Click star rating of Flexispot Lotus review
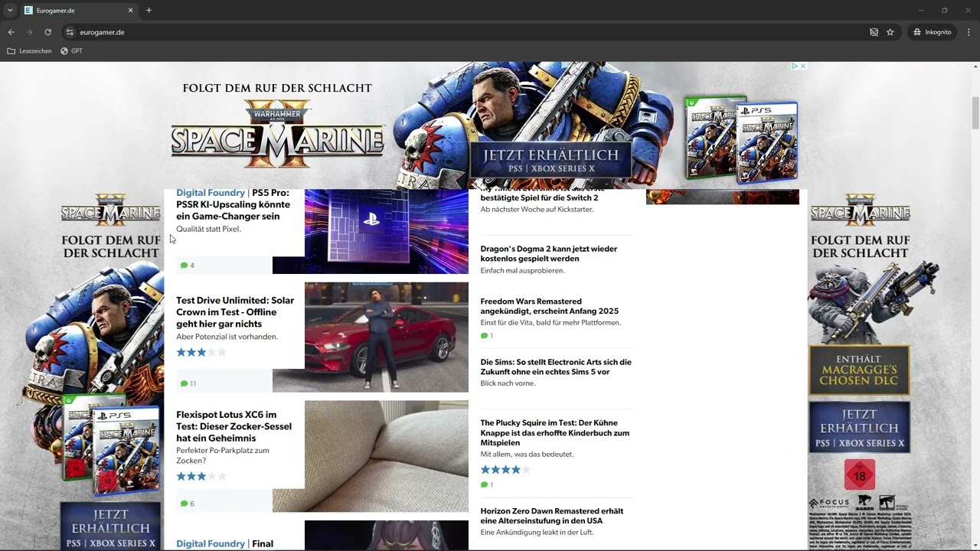 coord(201,476)
